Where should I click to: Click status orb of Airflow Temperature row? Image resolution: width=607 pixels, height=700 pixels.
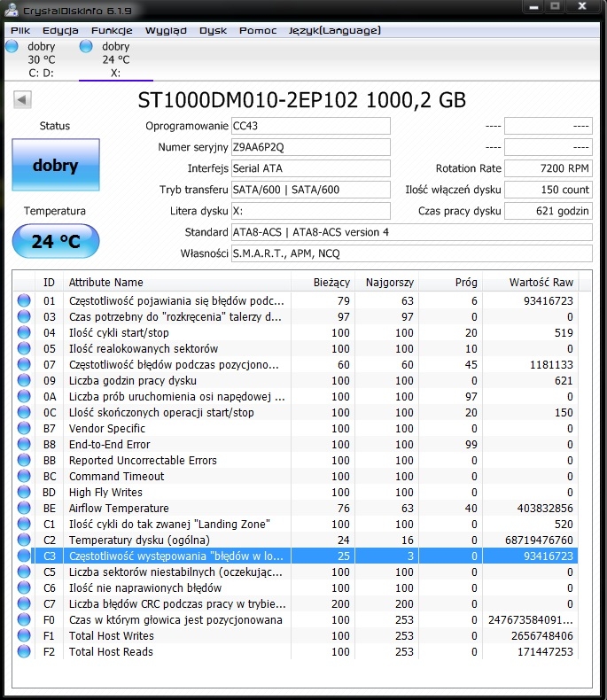(x=24, y=508)
